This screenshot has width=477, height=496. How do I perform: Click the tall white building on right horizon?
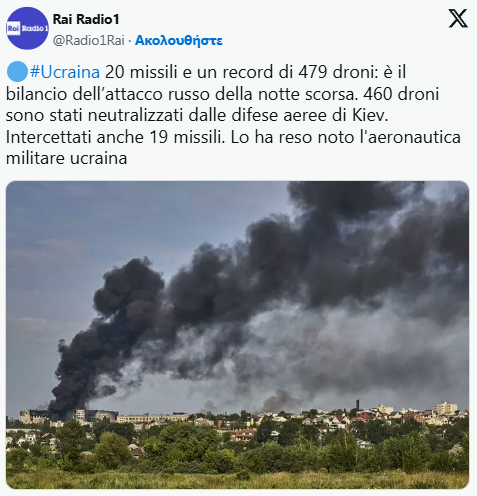[445, 408]
